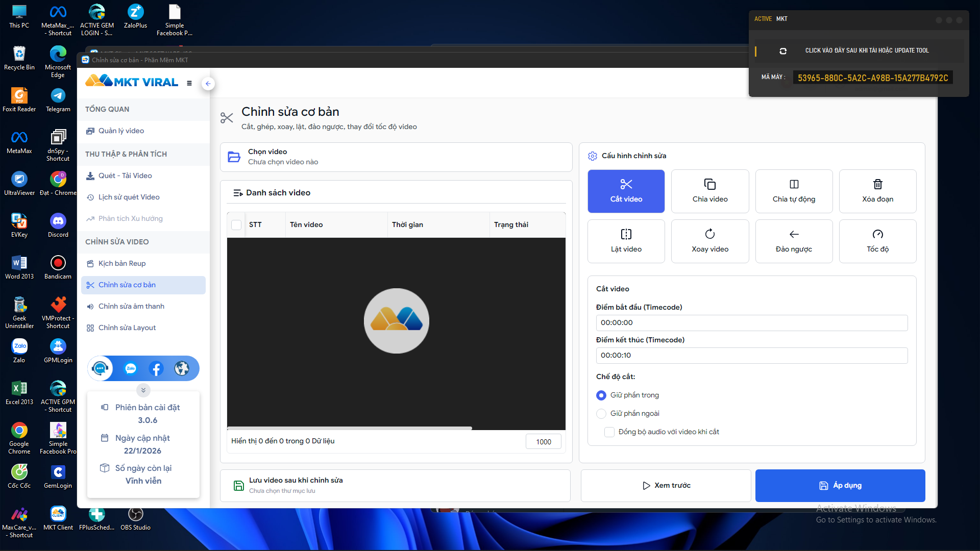Pick the Lật video tool
The image size is (980, 551).
[x=626, y=241]
